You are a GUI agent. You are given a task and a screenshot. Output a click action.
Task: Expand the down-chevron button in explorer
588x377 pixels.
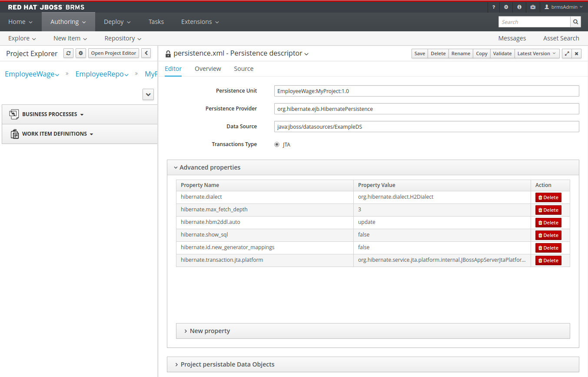[148, 94]
